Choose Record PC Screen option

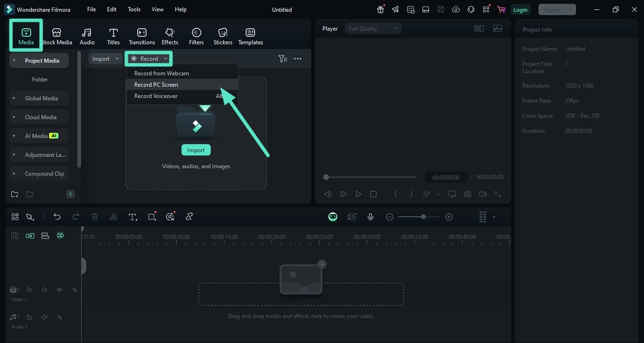click(182, 85)
